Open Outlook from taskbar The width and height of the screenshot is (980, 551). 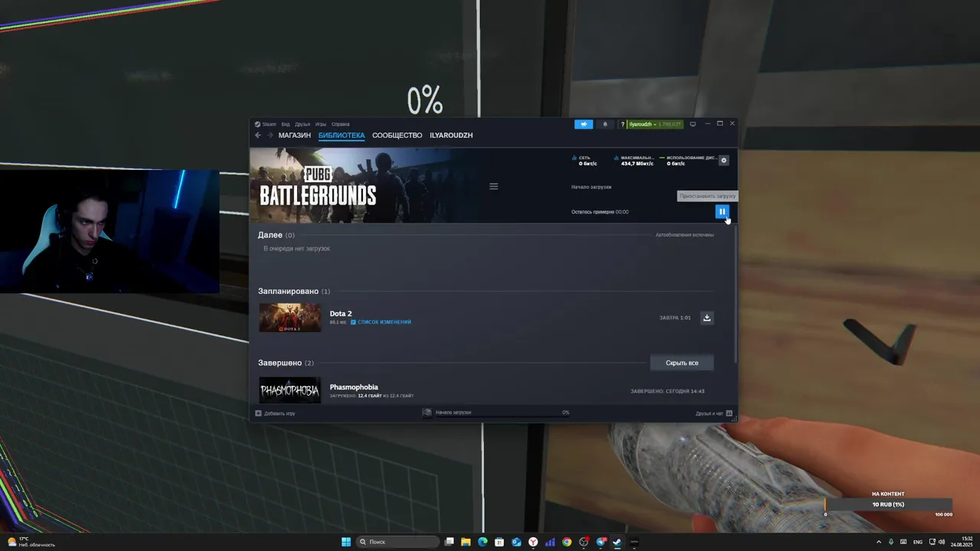516,542
